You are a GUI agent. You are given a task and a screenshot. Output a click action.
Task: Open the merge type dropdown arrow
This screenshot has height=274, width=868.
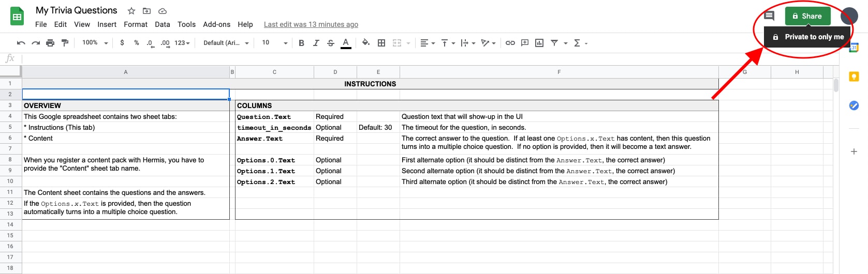pos(408,43)
